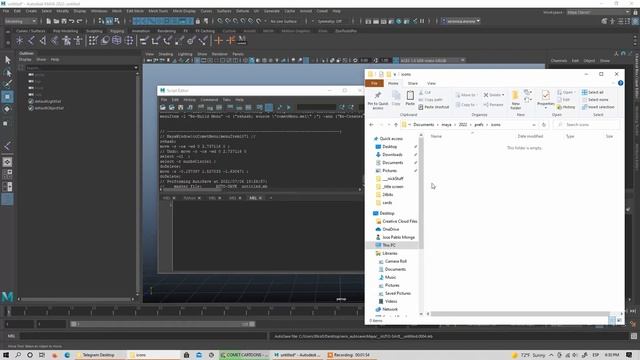Open the Workspace selector dropdown
This screenshot has height=360, width=640.
click(x=599, y=12)
